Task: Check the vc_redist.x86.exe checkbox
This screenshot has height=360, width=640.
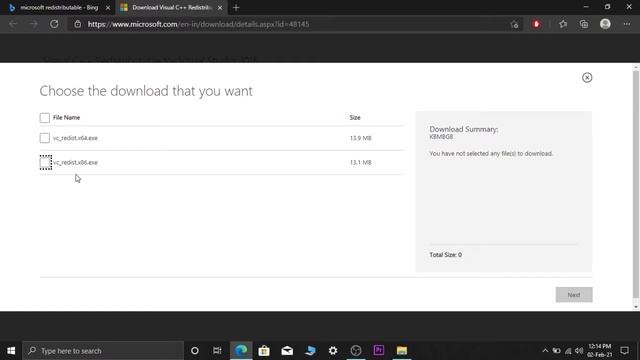Action: tap(45, 162)
